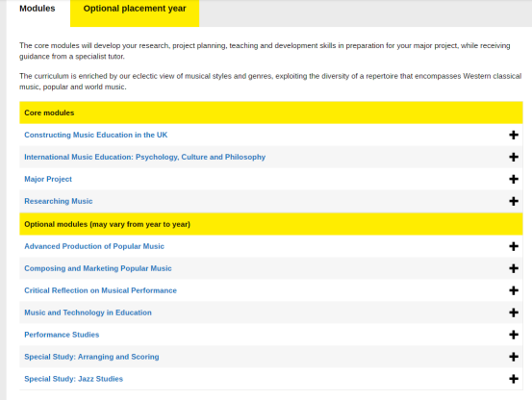Open International Music Education module link
Image resolution: width=532 pixels, height=400 pixels.
tap(145, 157)
